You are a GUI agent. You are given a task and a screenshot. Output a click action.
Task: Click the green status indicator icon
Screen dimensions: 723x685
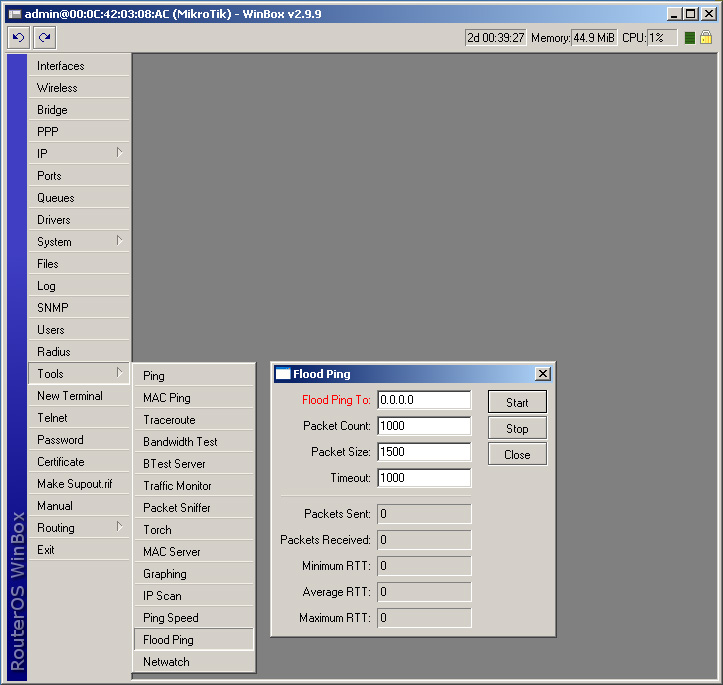point(690,38)
